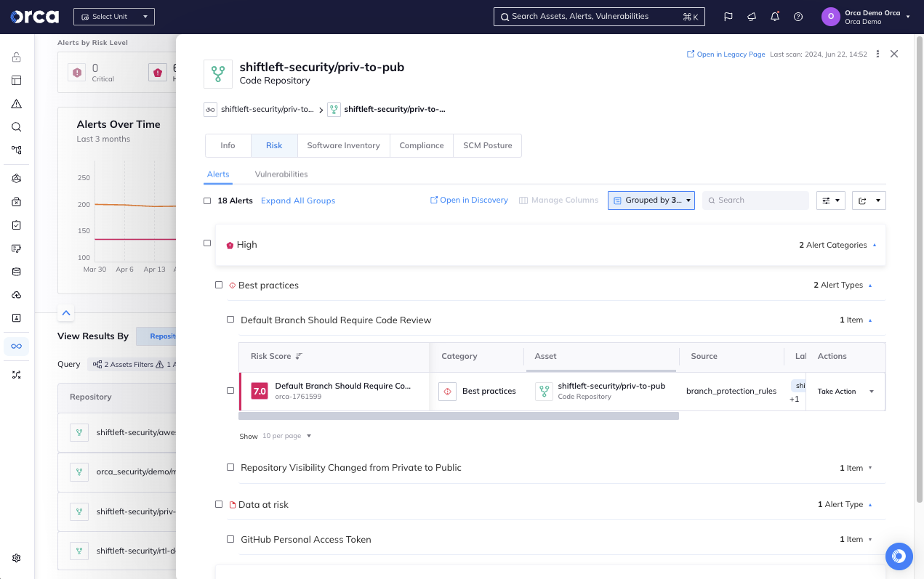Viewport: 924px width, 579px height.
Task: Check the Data at risk checkbox
Action: pyautogui.click(x=219, y=504)
